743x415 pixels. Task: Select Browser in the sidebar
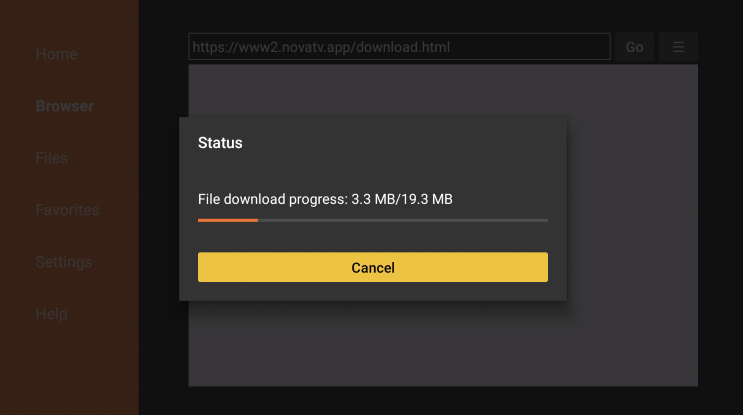click(64, 106)
